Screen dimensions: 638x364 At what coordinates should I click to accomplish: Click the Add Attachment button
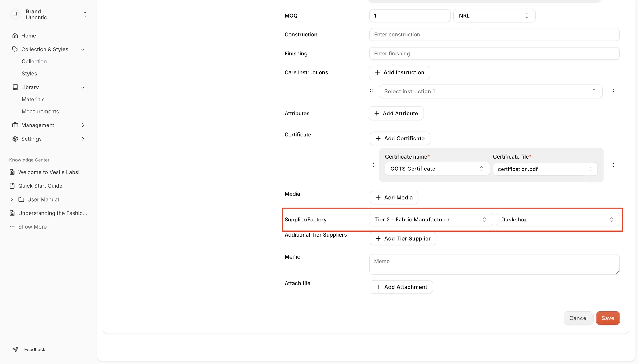pos(401,287)
